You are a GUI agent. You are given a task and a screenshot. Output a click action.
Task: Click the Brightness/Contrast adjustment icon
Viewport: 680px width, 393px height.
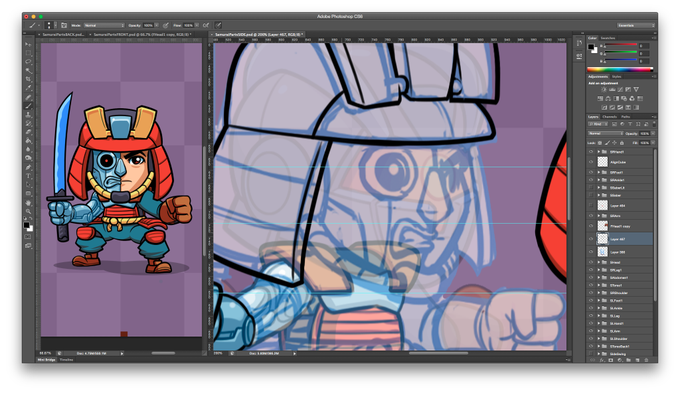click(x=603, y=89)
